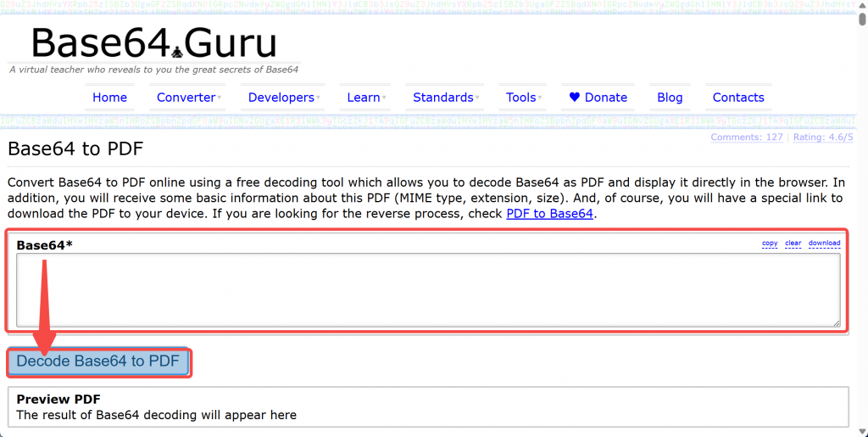Click the Decode Base64 to PDF button

point(98,361)
